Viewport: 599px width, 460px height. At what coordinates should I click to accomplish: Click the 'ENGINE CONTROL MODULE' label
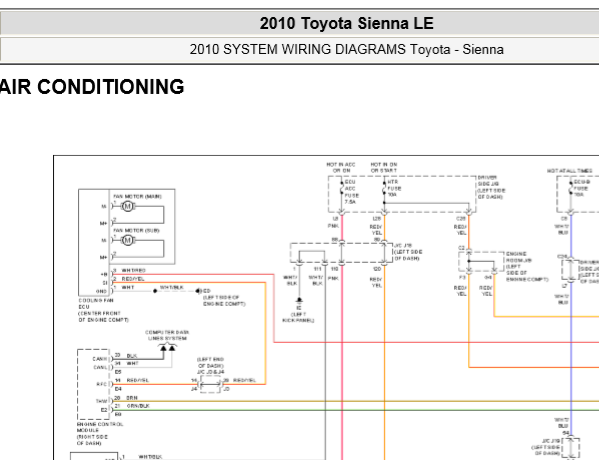[x=100, y=427]
